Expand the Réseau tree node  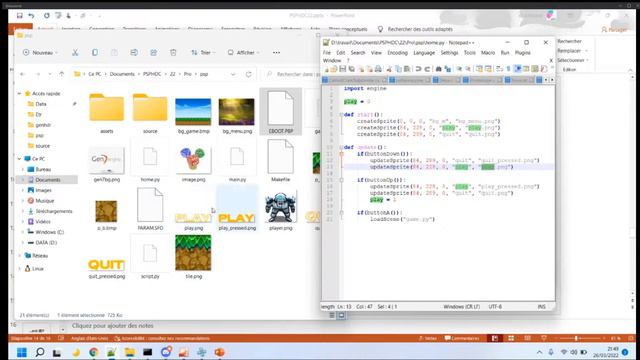tap(19, 256)
